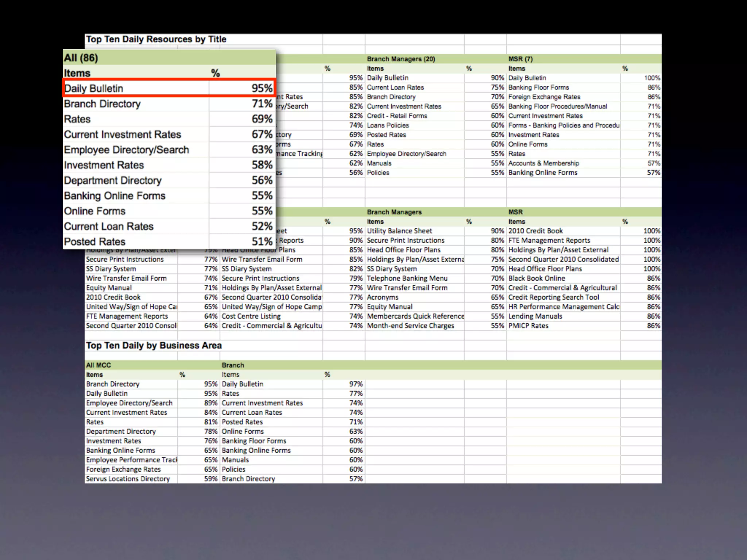The image size is (747, 560).
Task: Select PMICP Rates in MSR list
Action: point(528,326)
